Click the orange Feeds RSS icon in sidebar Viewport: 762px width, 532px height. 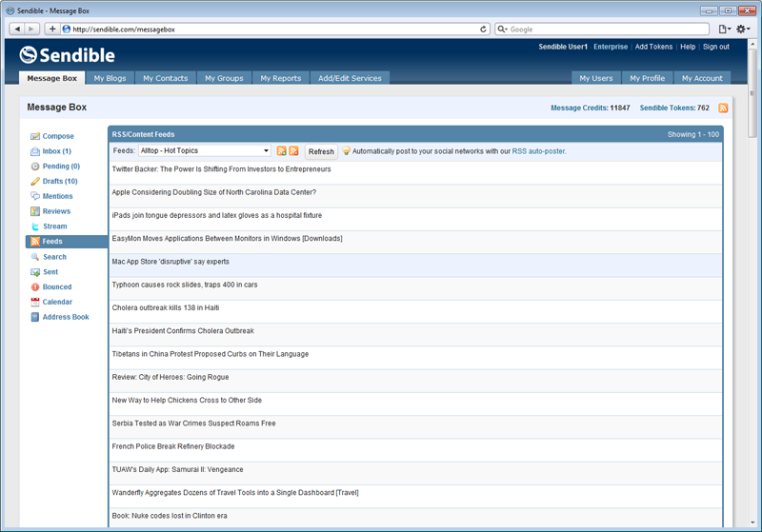point(35,242)
